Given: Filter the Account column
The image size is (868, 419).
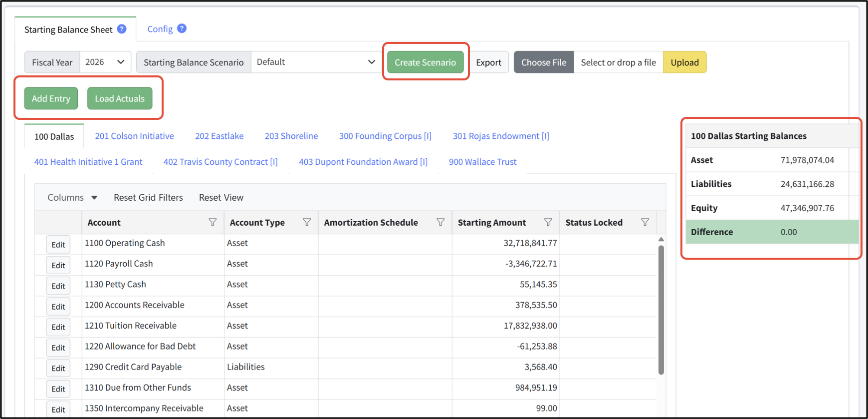Looking at the screenshot, I should [x=213, y=222].
